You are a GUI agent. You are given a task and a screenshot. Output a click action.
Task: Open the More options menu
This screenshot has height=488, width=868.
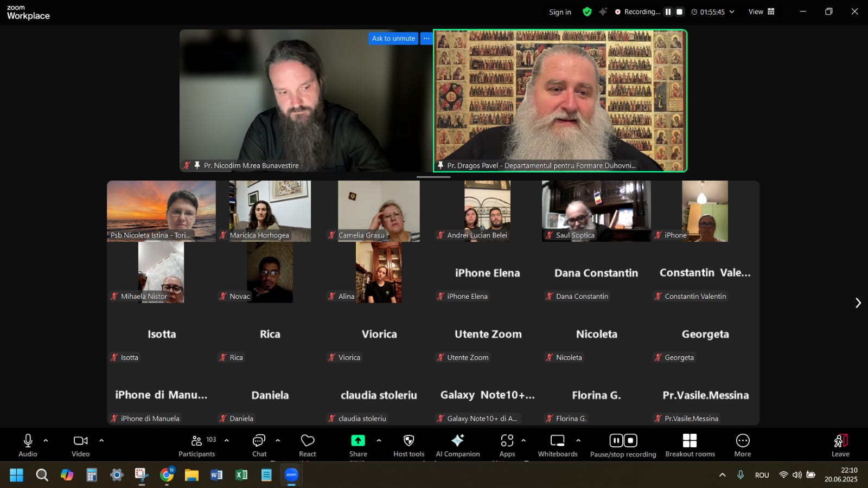[743, 445]
